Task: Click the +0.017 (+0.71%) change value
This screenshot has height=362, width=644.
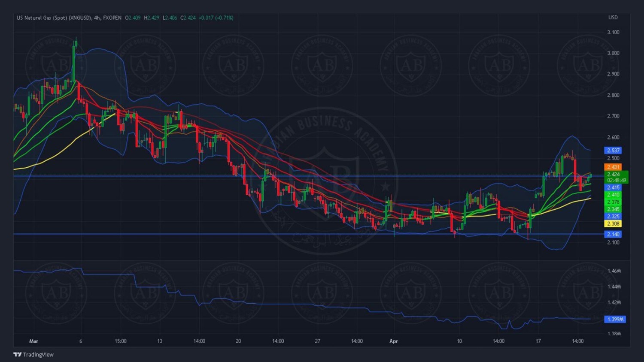Action: [216, 18]
